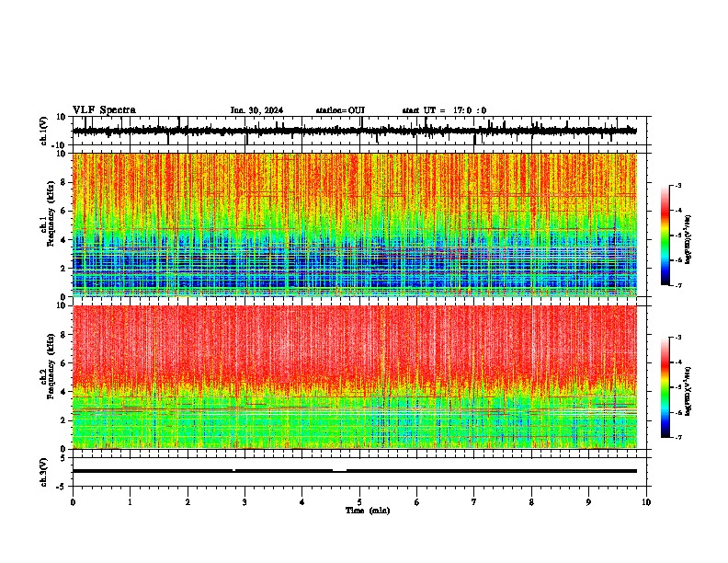Viewport: 728px width, 563px height.
Task: Click the log(PSD) label beside ch.1 color bar
Action: (688, 240)
